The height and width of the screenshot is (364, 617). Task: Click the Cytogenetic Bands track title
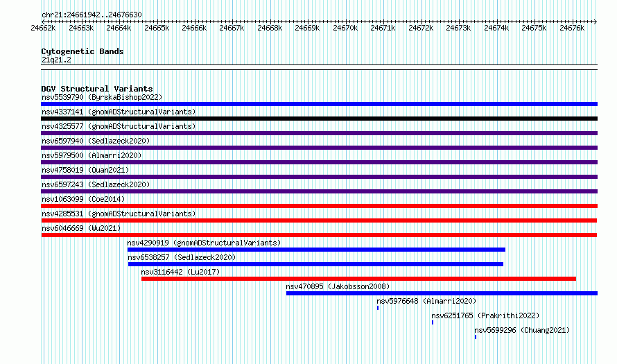point(82,51)
